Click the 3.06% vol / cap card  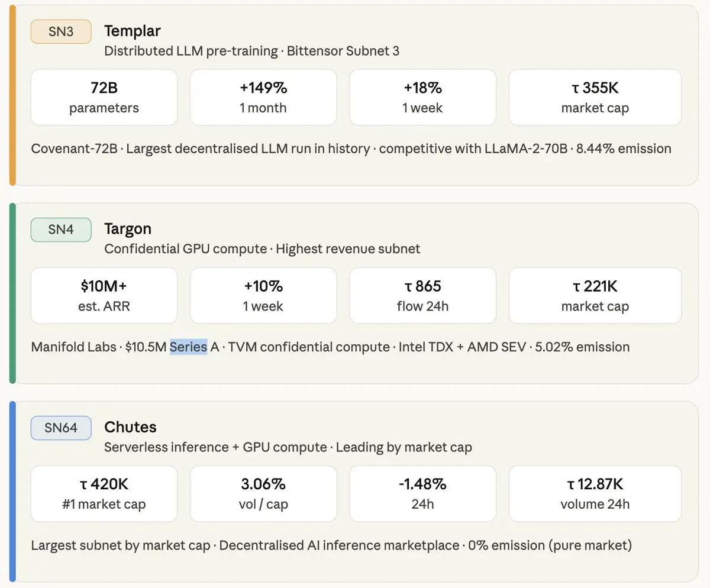tap(263, 494)
